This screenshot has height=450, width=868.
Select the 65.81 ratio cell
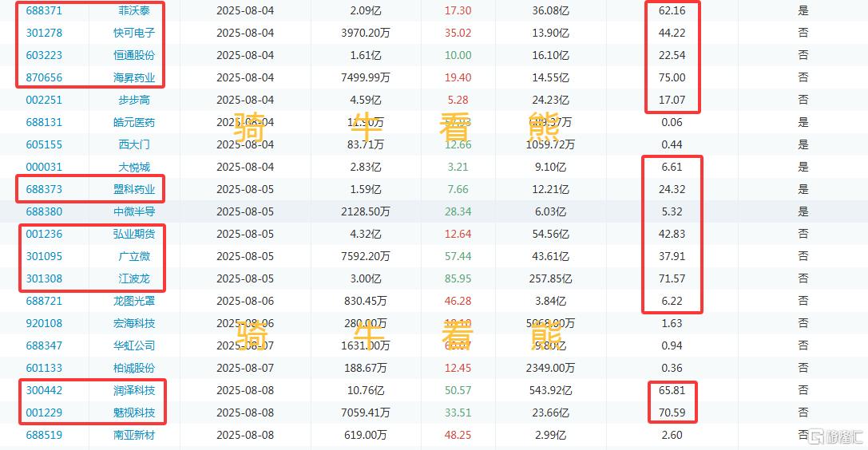pyautogui.click(x=672, y=390)
